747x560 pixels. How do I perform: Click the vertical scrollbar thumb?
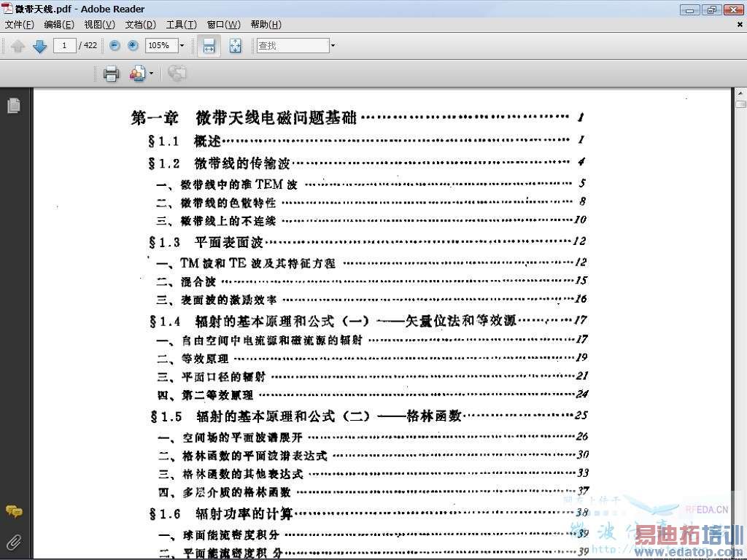pos(740,104)
